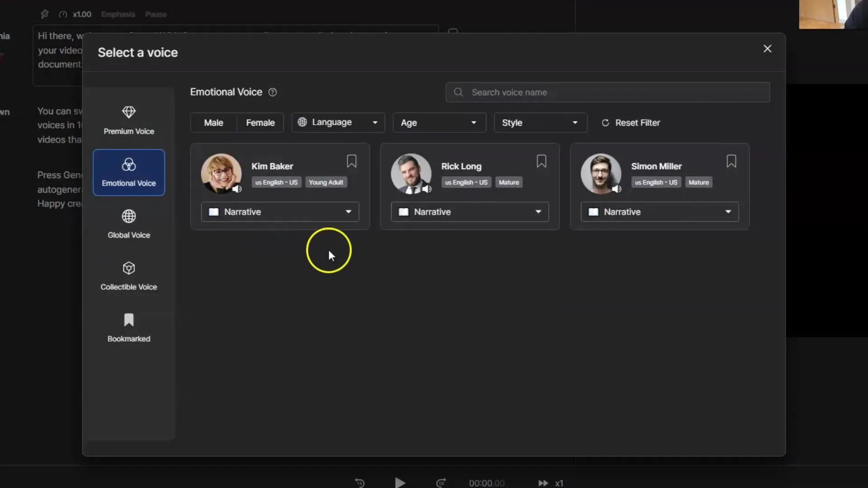Select the Bookmarked panel icon
Viewport: 868px width, 488px height.
click(129, 320)
